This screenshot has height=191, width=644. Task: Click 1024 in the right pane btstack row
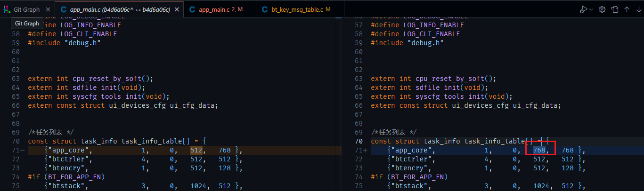(x=541, y=186)
